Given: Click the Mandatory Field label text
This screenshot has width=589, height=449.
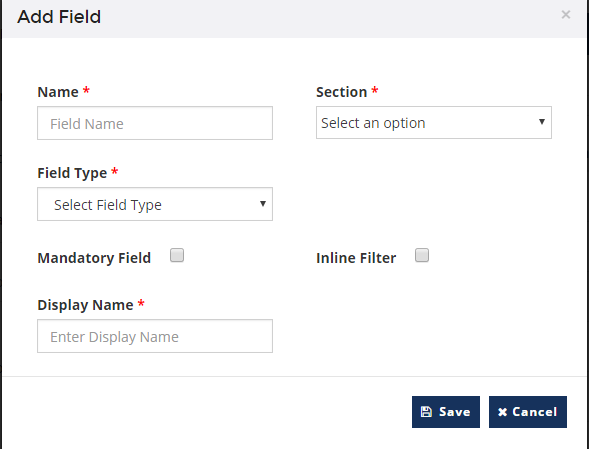Looking at the screenshot, I should (x=94, y=258).
